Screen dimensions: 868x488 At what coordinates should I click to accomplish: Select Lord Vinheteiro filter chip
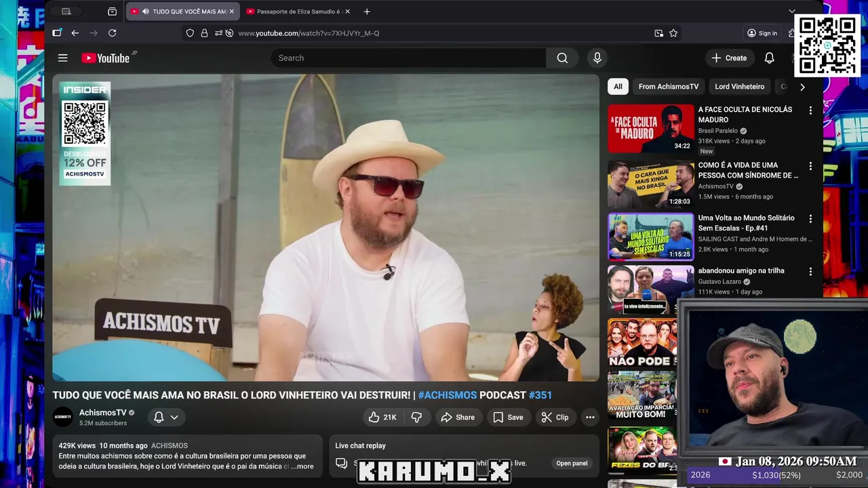(739, 87)
